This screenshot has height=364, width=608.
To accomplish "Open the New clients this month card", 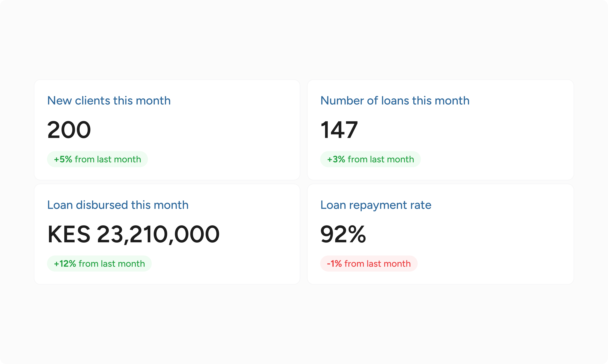I will pos(167,130).
